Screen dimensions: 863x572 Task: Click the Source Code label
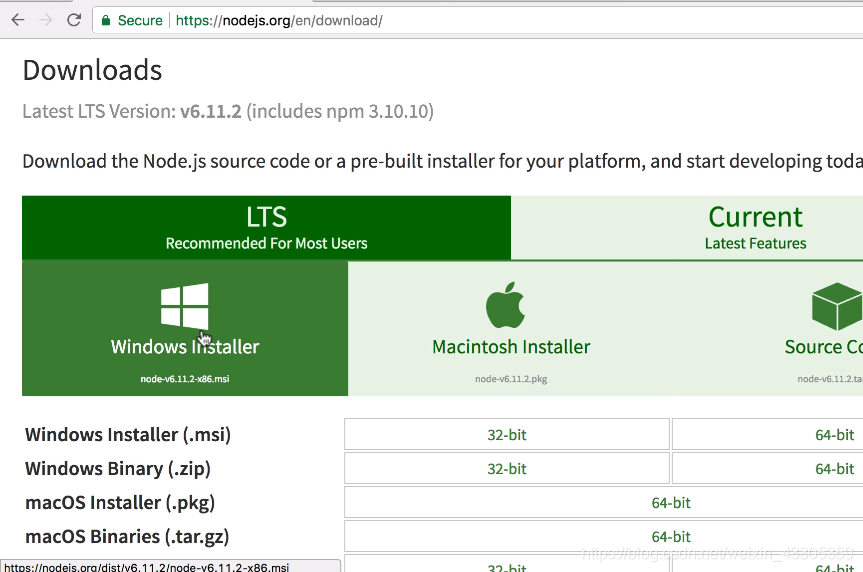point(824,347)
